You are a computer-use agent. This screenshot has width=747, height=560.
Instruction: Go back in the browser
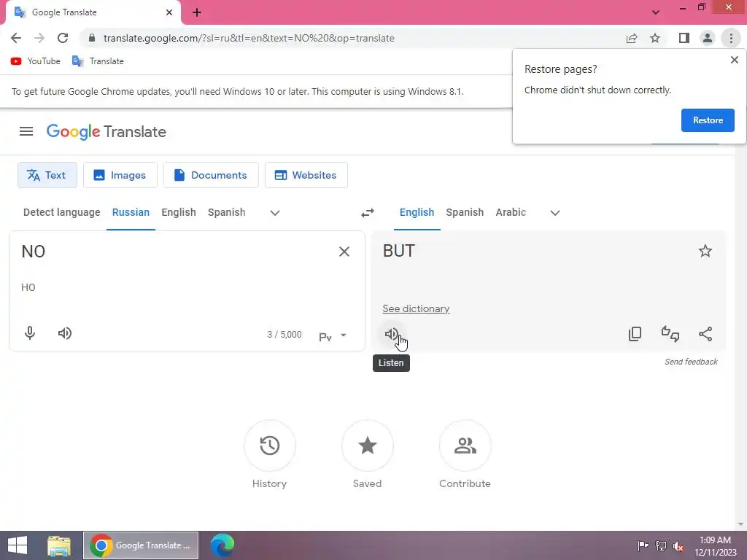pyautogui.click(x=16, y=38)
